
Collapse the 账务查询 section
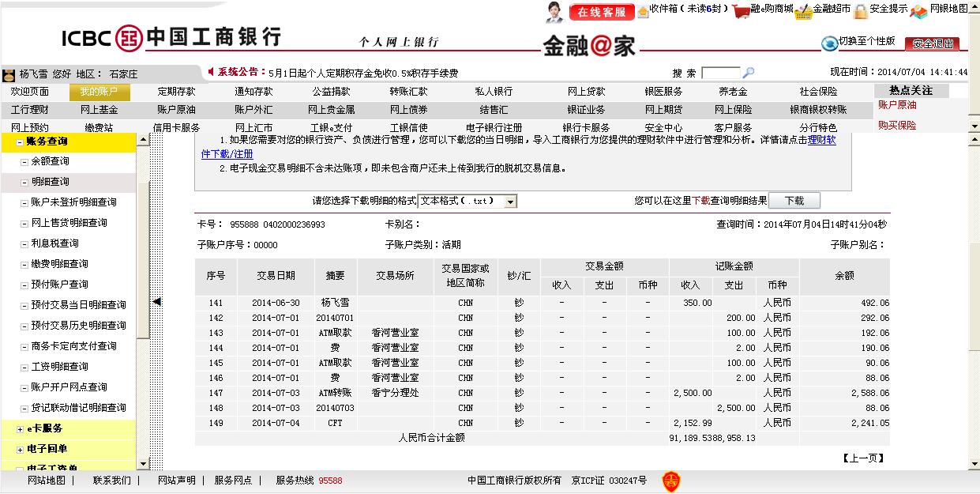tap(20, 142)
